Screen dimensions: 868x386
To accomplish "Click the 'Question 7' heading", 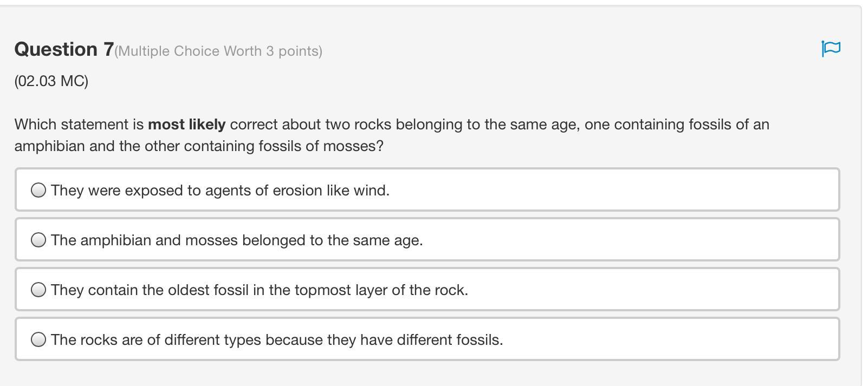I will click(x=64, y=49).
